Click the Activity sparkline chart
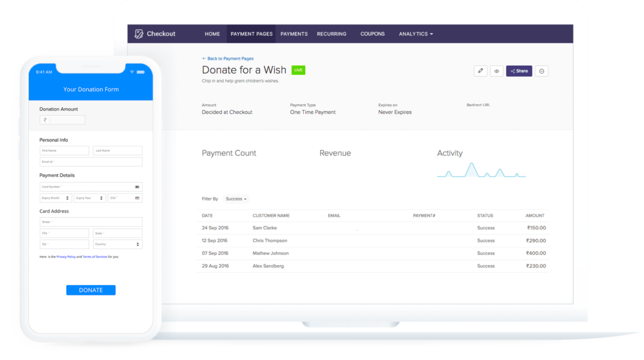 (x=481, y=170)
